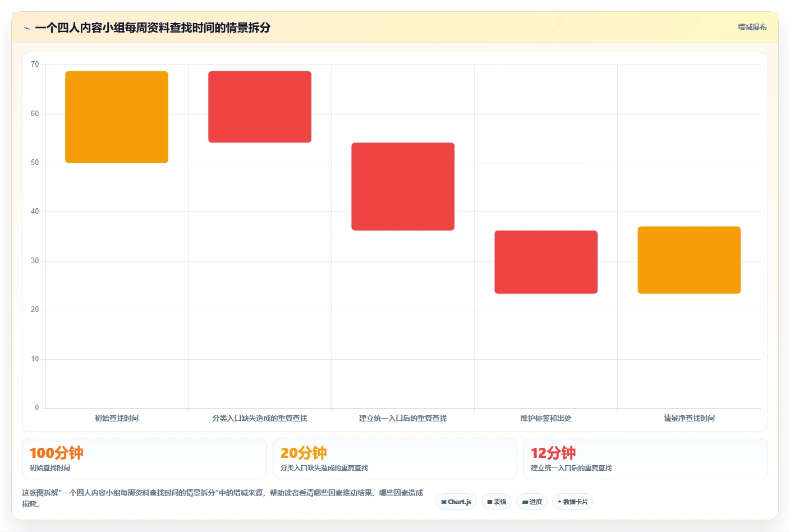Image resolution: width=790 pixels, height=532 pixels.
Task: Click the orange 情景净查找时间 bar
Action: [x=689, y=260]
